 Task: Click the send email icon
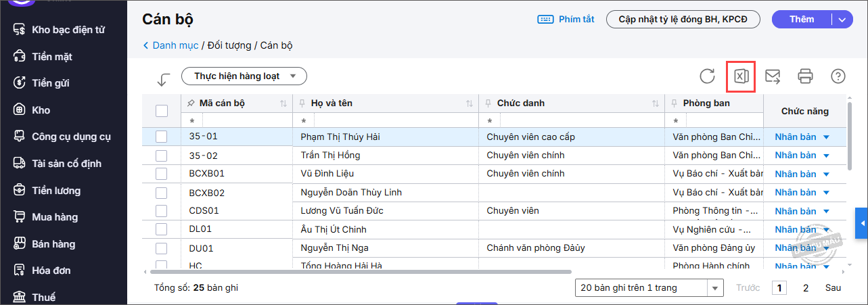coord(773,76)
